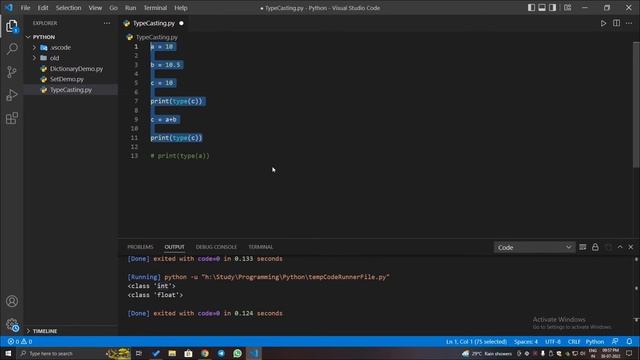Select TypeCasting.py in the explorer tree
Viewport: 640px width, 360px height.
(x=71, y=90)
